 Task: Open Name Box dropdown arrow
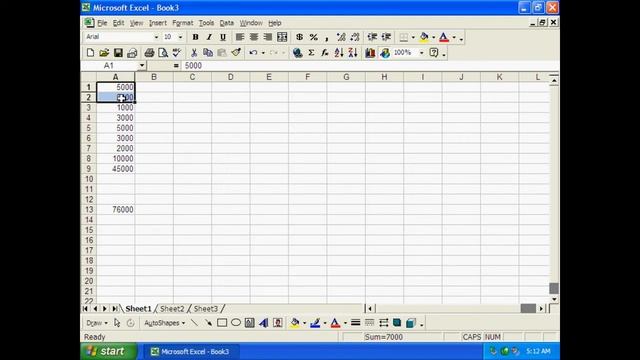tap(142, 65)
